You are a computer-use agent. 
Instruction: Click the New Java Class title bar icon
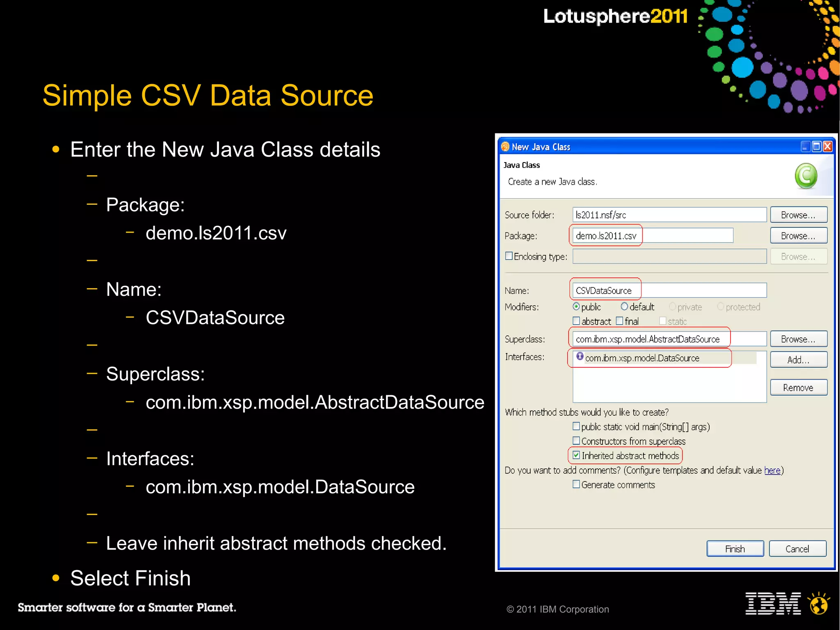[505, 147]
